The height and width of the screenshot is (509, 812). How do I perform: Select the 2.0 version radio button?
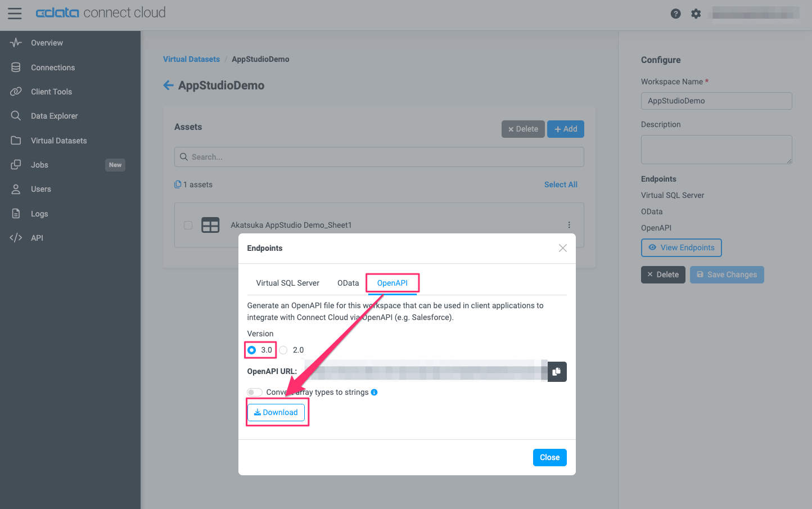[x=283, y=350]
